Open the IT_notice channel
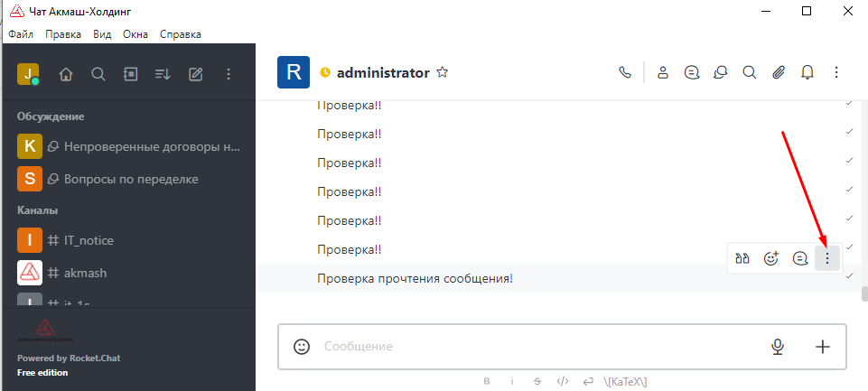Image resolution: width=868 pixels, height=391 pixels. (x=129, y=240)
